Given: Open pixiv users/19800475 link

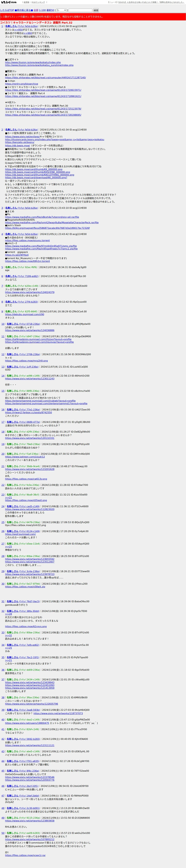Looking at the screenshot, I should pyautogui.click(x=27, y=723).
